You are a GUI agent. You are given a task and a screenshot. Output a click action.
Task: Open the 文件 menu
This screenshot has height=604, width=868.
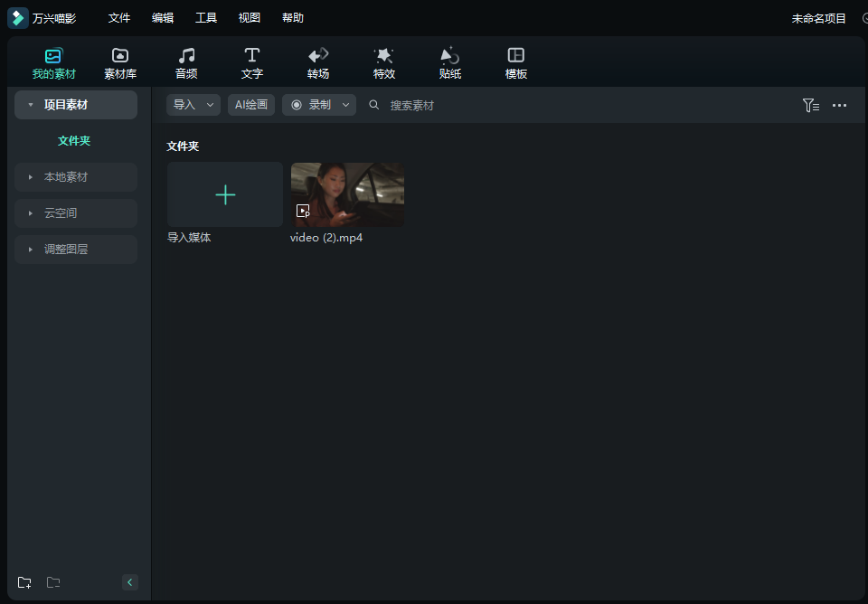click(119, 18)
